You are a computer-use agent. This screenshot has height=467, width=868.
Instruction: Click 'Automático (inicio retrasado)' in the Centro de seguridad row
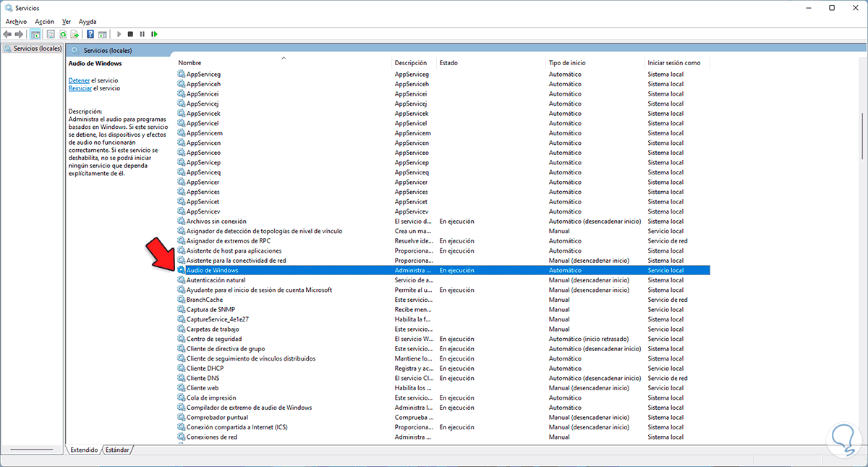click(x=589, y=339)
